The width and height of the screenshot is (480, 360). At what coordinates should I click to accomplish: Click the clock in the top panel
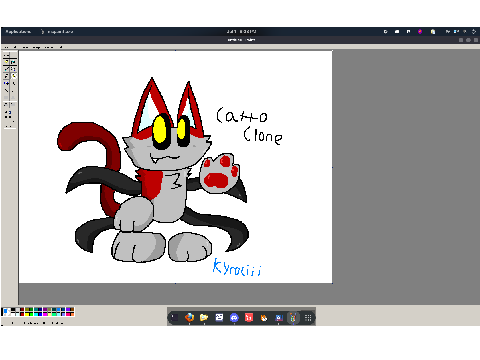[242, 32]
